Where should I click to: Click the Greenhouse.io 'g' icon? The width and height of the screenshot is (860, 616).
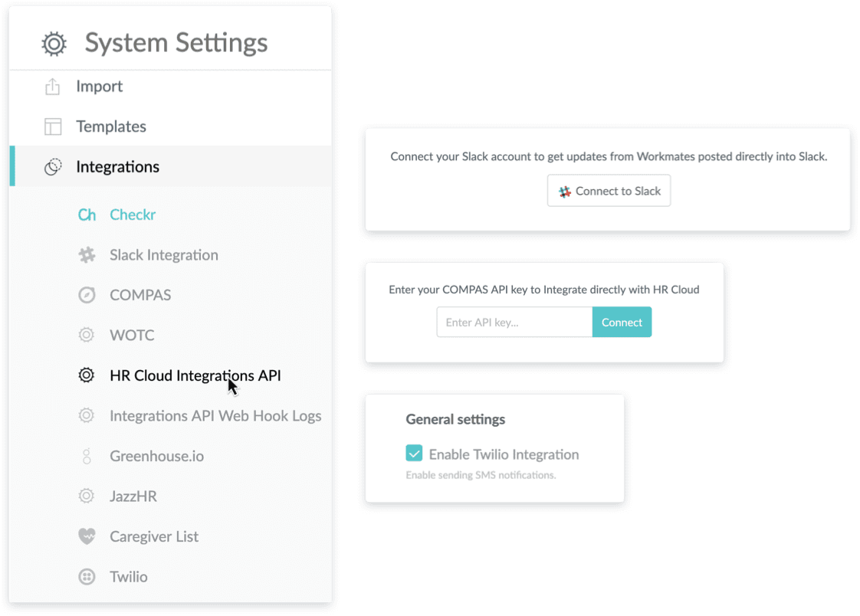point(87,455)
